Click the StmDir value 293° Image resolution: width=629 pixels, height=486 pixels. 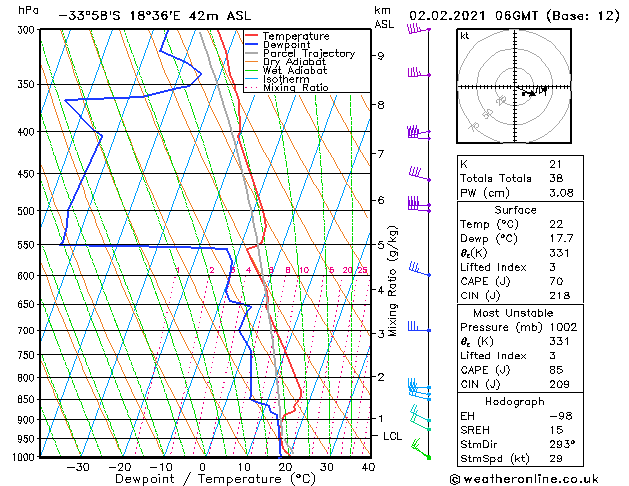pos(562,444)
